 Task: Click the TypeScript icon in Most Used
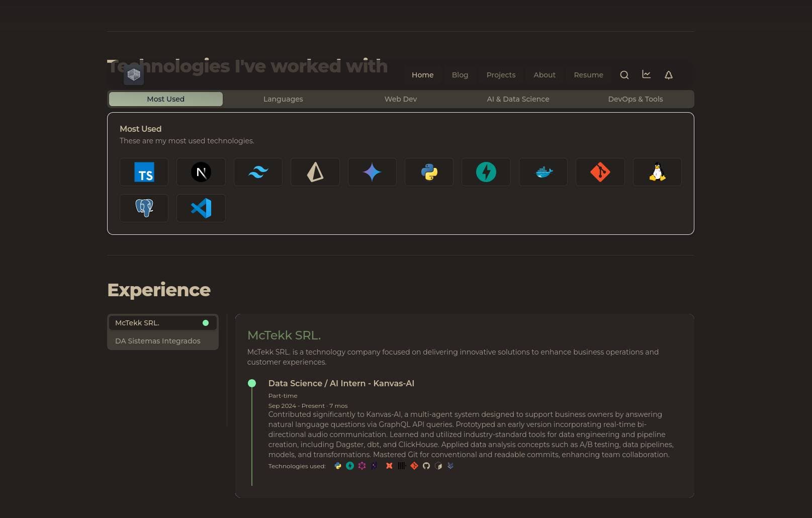[x=144, y=172]
